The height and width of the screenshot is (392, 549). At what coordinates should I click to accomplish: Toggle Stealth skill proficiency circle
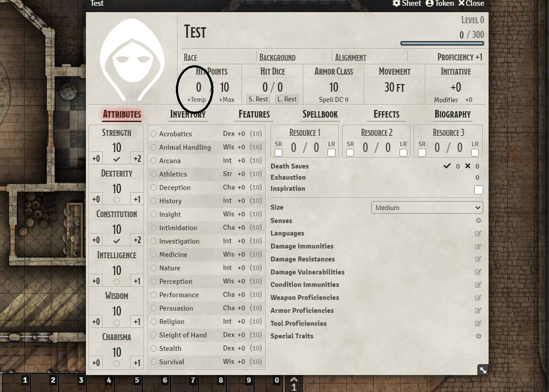(154, 348)
